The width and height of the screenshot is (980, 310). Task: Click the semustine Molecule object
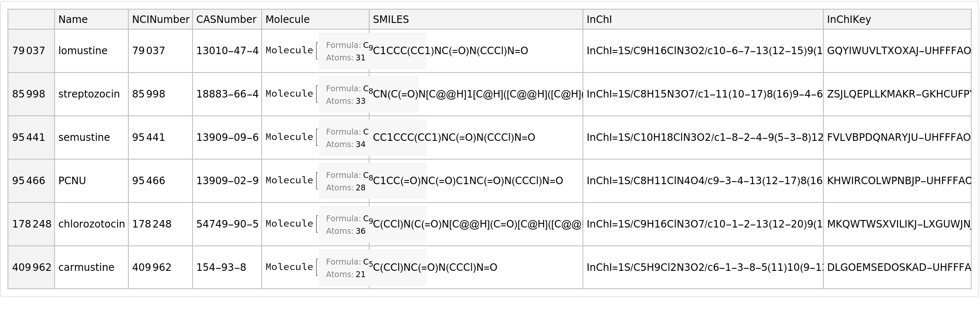tap(289, 137)
